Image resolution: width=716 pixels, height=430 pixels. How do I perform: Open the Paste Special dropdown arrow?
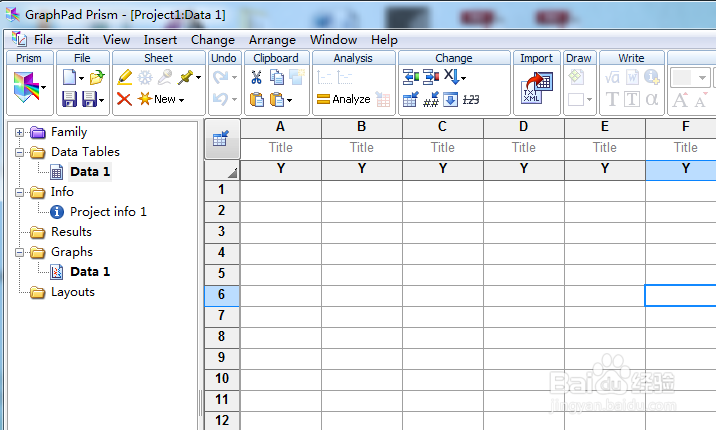coord(290,100)
